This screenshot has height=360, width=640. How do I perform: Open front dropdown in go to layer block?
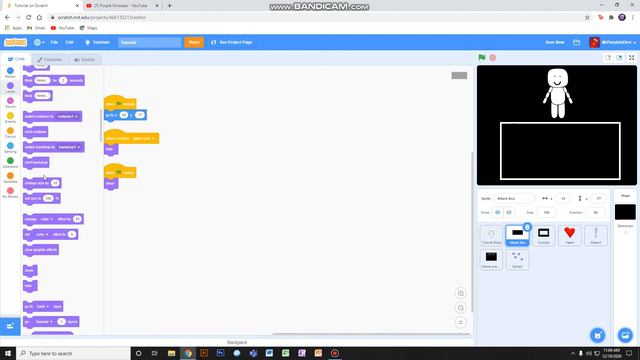point(42,307)
